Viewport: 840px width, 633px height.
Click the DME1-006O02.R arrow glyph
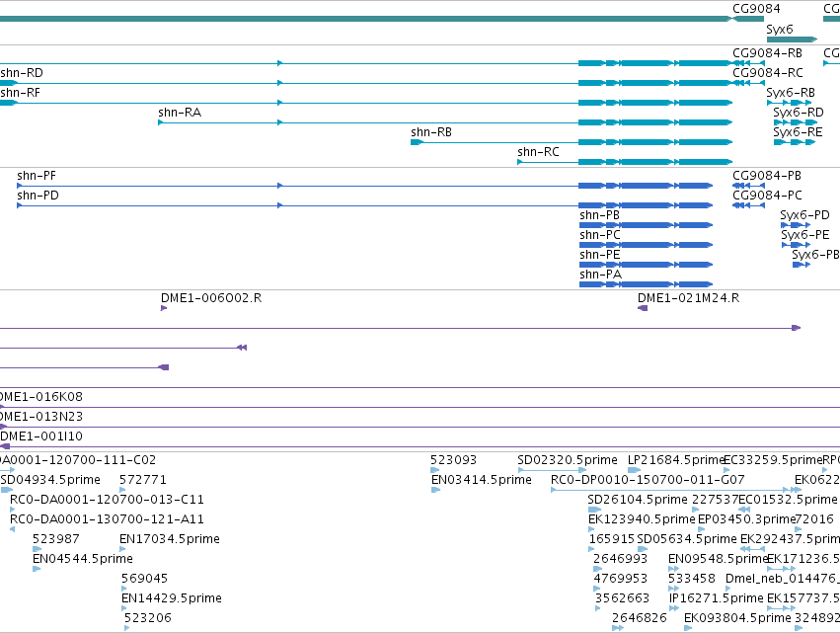164,308
